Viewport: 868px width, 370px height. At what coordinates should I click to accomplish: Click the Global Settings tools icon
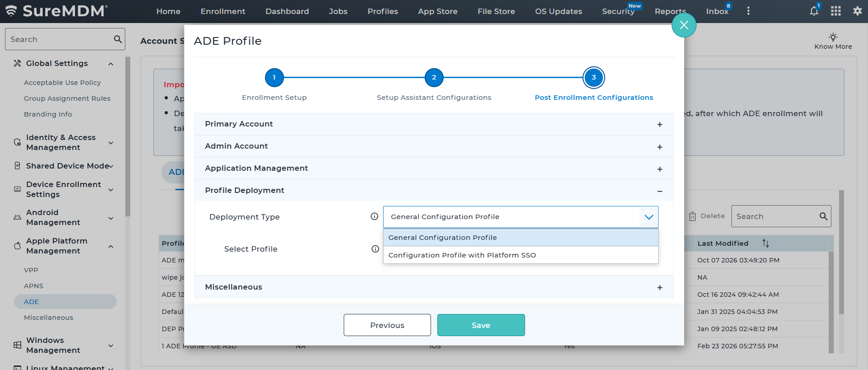click(17, 63)
